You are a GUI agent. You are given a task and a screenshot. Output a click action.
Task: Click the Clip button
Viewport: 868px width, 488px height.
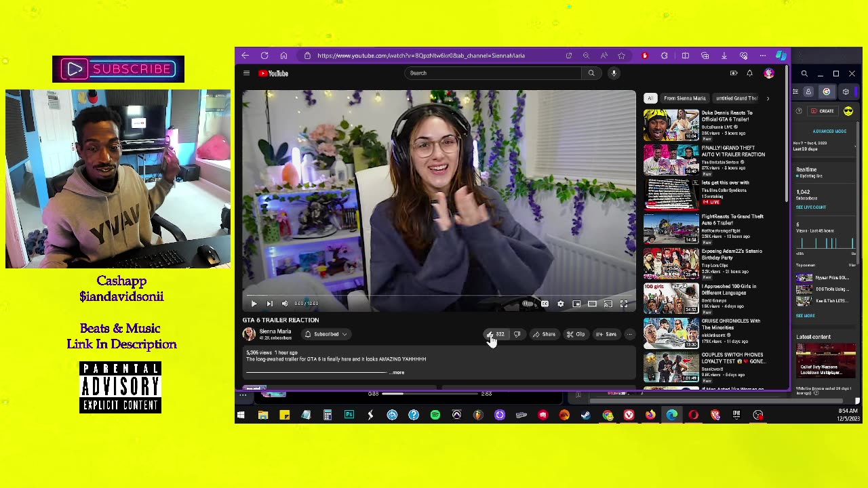(576, 334)
